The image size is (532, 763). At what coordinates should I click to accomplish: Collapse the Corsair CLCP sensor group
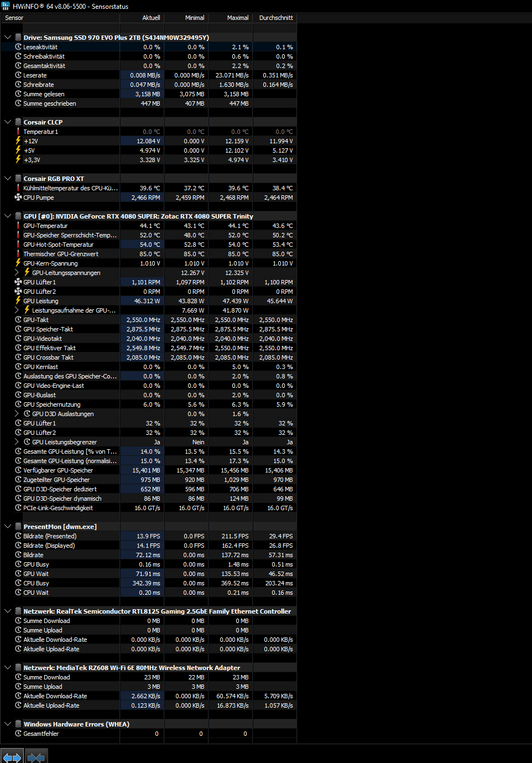(x=8, y=122)
